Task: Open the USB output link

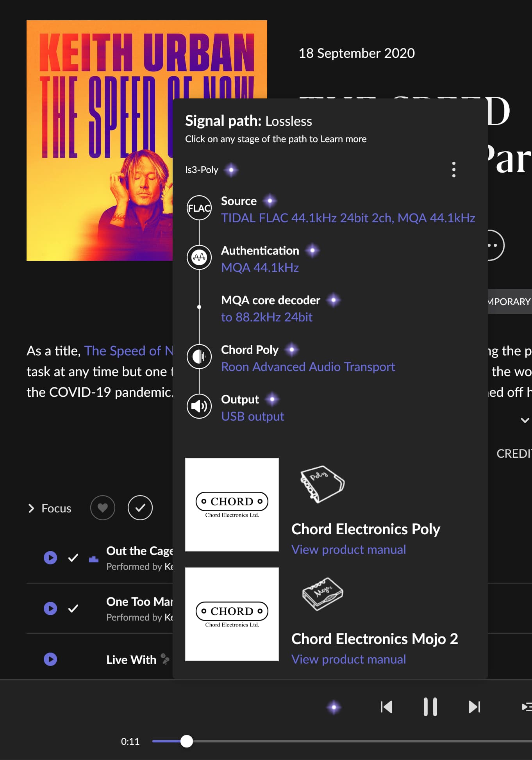Action: click(253, 416)
